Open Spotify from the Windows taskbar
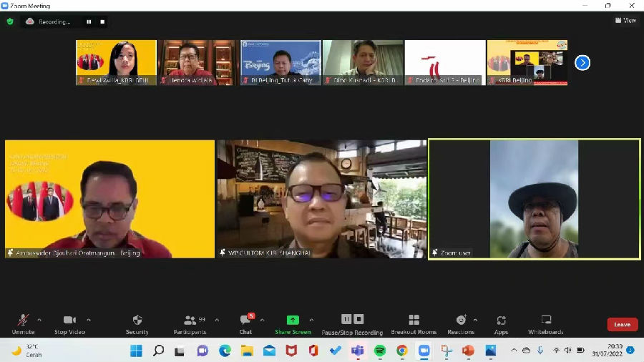 click(380, 351)
